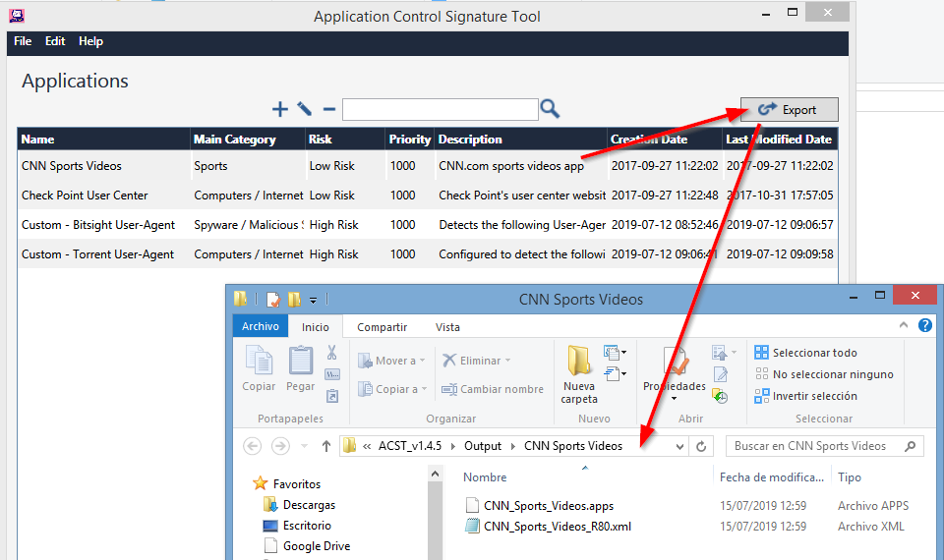Open the File menu
Viewport: 944px width, 560px height.
tap(23, 41)
